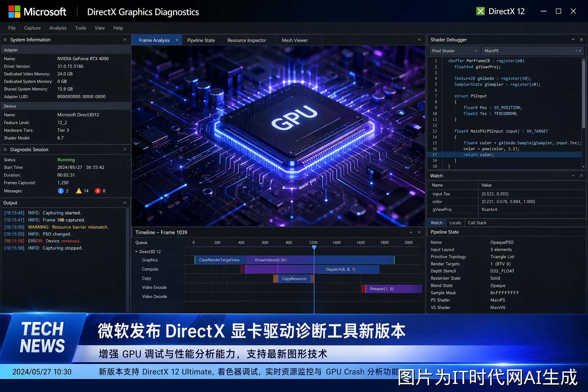Collapse the Shader Debugger panel

tap(573, 39)
